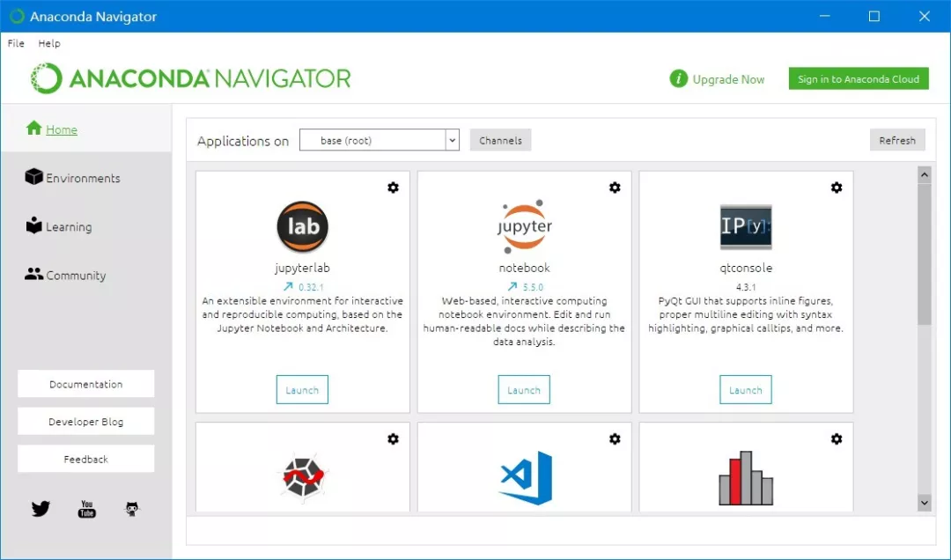Click the Learning book icon
Image resolution: width=951 pixels, height=560 pixels.
coord(34,225)
